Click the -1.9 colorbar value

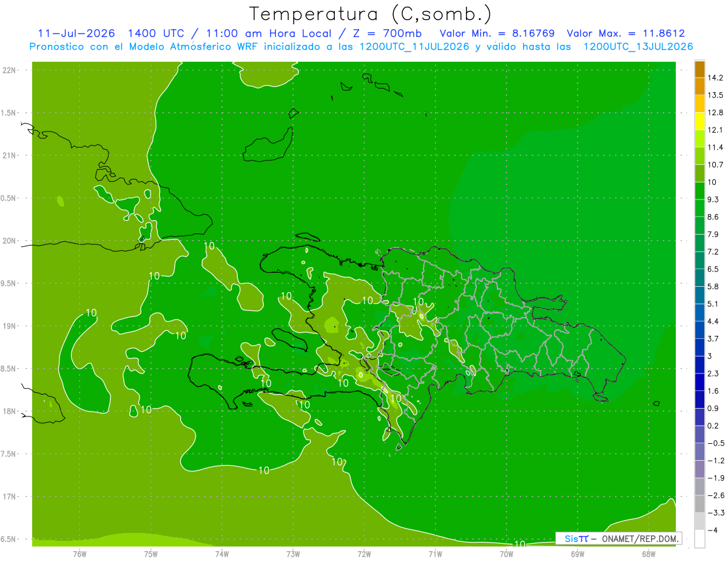click(716, 478)
